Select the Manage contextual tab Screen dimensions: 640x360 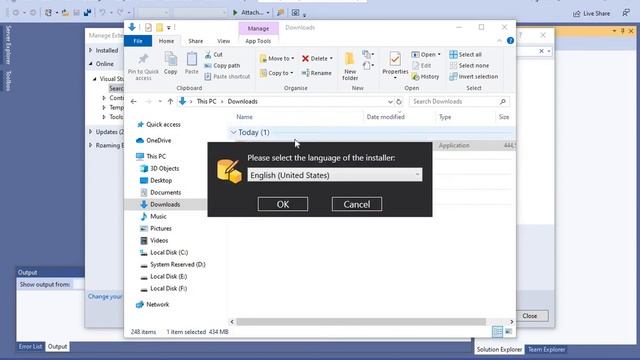coord(258,28)
